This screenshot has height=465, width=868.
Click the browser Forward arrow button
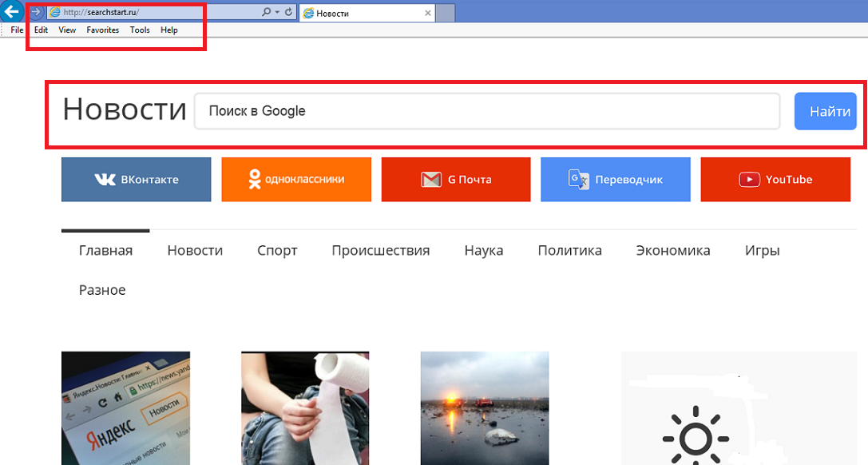tap(35, 12)
